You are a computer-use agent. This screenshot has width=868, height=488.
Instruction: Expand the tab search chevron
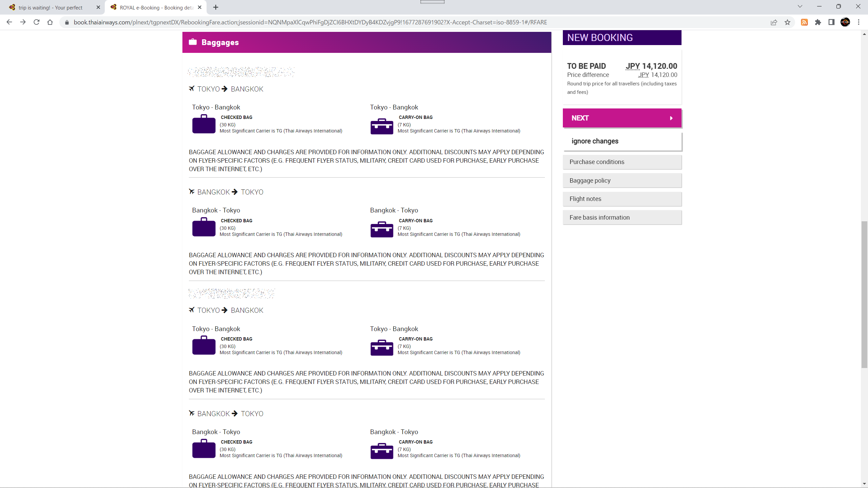coord(800,6)
